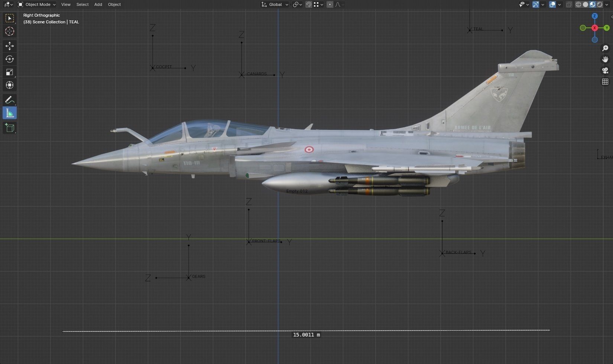The width and height of the screenshot is (613, 364).
Task: Click the Right Orthographic view label
Action: click(42, 15)
